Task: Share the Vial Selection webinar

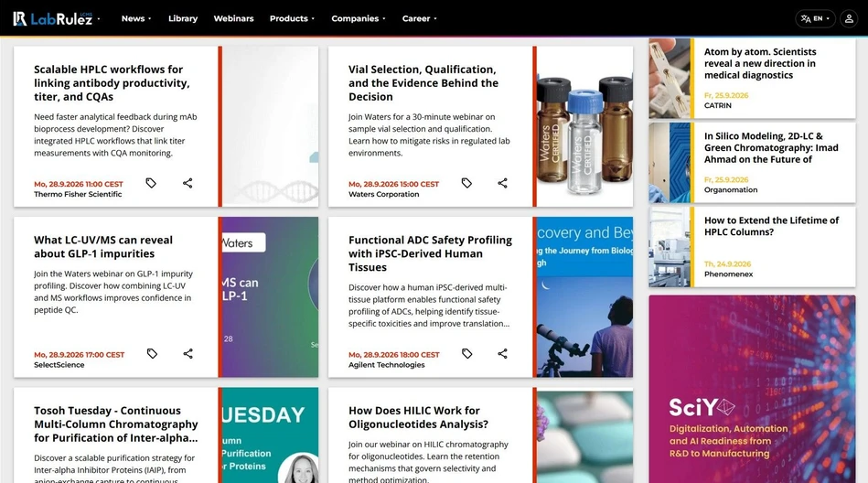Action: coord(502,183)
